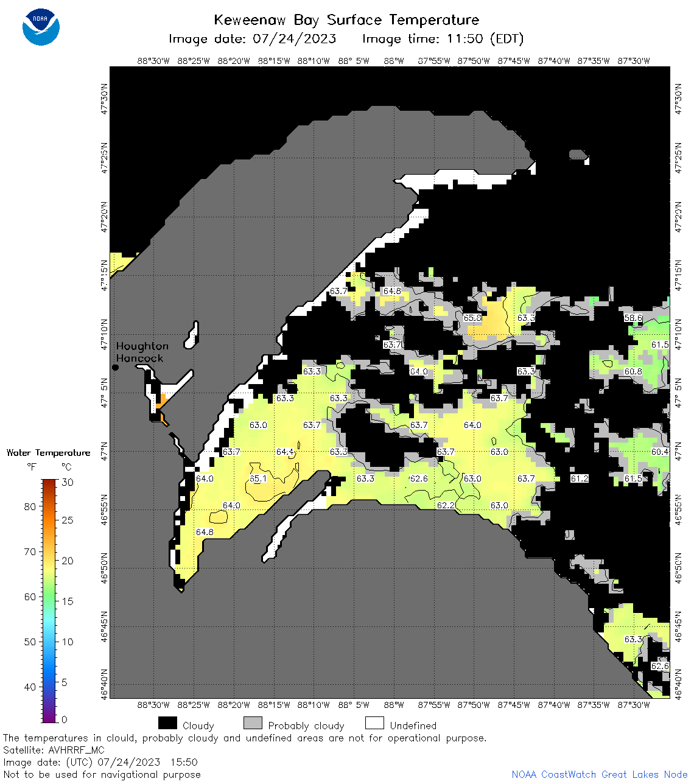Click the 60.8 temperature reading
This screenshot has width=694, height=784.
pos(633,371)
